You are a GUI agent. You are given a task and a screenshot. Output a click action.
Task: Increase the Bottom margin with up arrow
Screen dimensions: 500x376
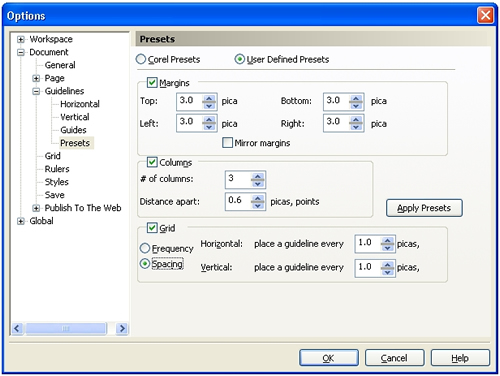click(x=356, y=98)
